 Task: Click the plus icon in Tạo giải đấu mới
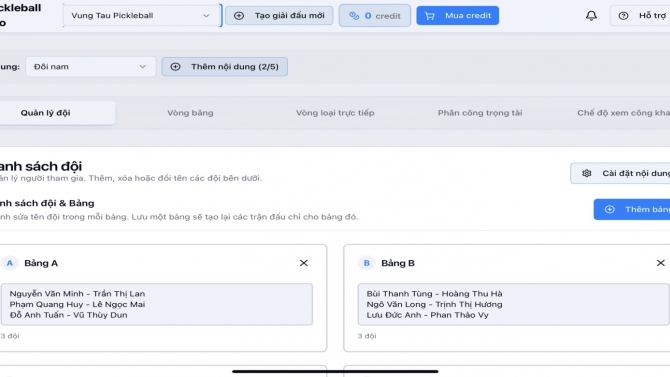point(239,16)
